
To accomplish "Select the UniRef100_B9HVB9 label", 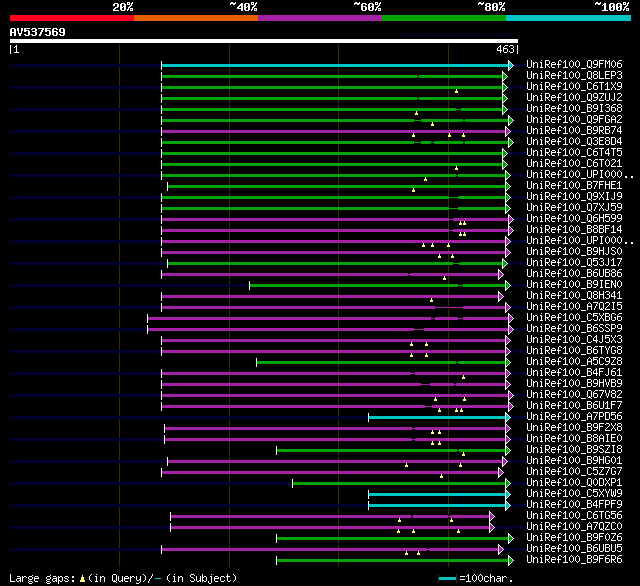I will click(574, 384).
